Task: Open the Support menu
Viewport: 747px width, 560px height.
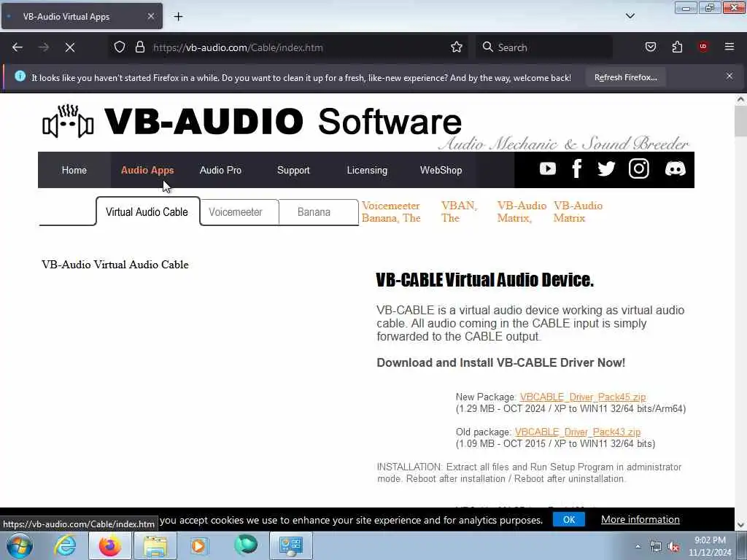Action: point(293,170)
